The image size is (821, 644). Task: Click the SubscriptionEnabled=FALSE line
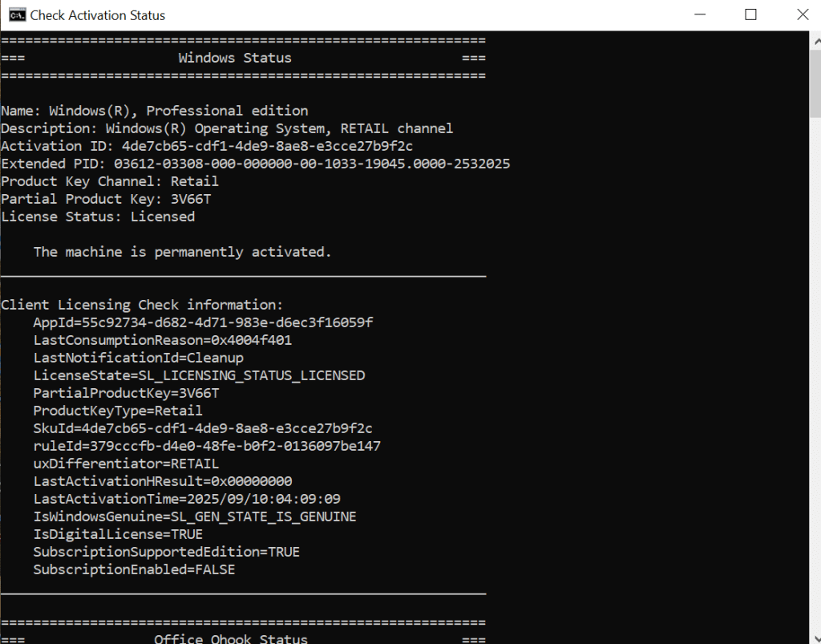coord(134,569)
